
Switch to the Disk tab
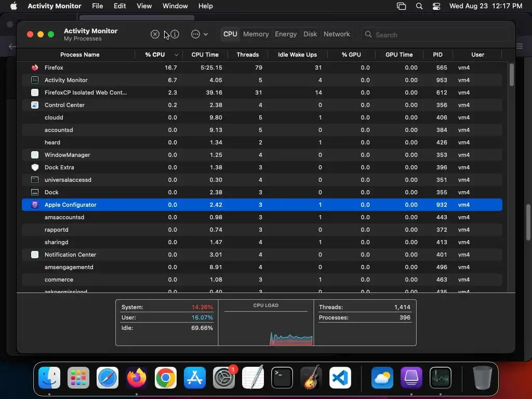click(x=310, y=34)
